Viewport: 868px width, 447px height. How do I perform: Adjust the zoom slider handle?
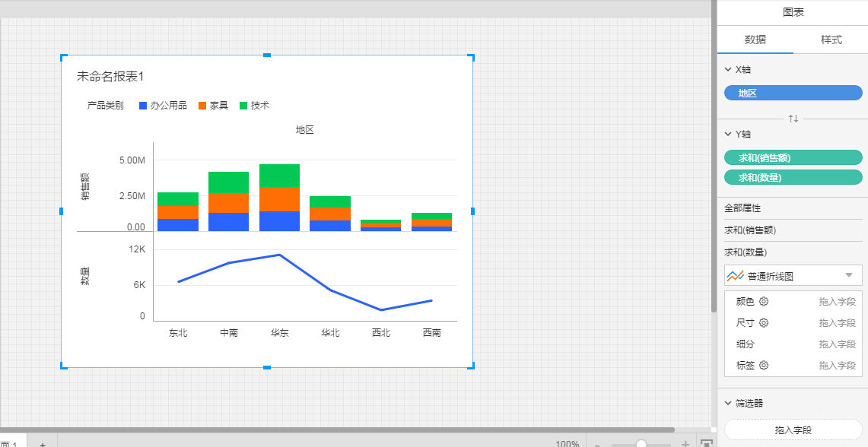click(641, 444)
